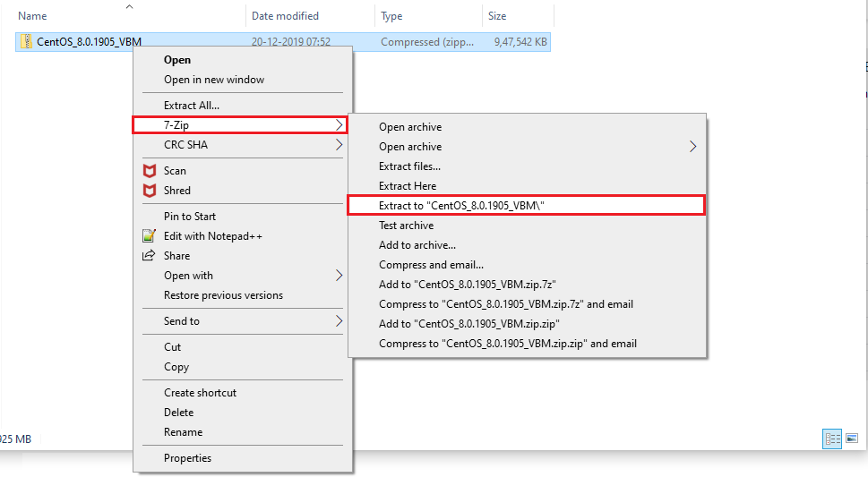
Task: Click the McAfee Scan shield icon
Action: (150, 170)
